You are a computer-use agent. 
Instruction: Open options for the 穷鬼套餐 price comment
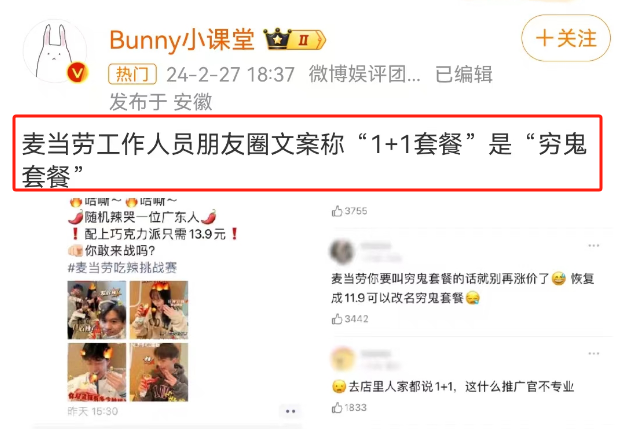tap(594, 246)
